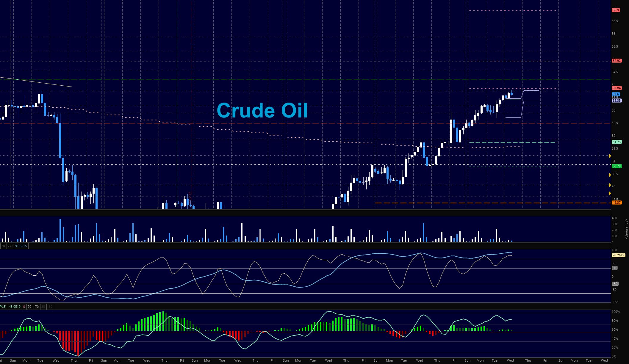
Task: Click the red 0 label in lower study header
Action: pos(24,307)
